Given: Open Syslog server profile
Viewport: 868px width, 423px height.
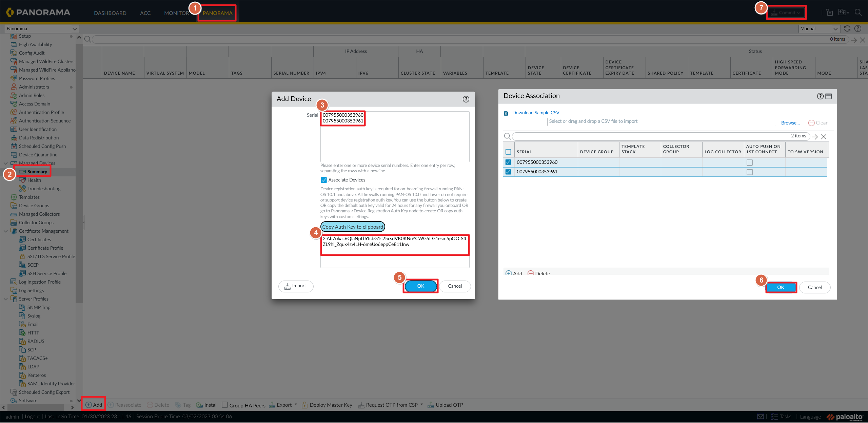Looking at the screenshot, I should pos(34,316).
